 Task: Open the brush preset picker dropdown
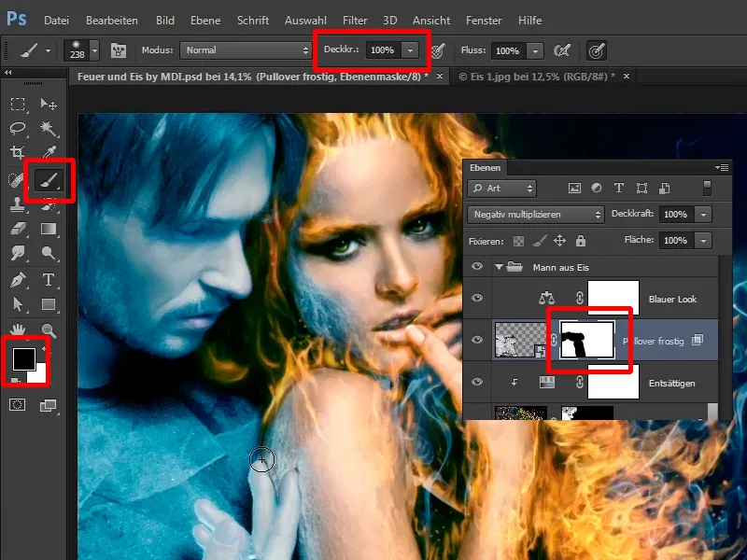95,50
